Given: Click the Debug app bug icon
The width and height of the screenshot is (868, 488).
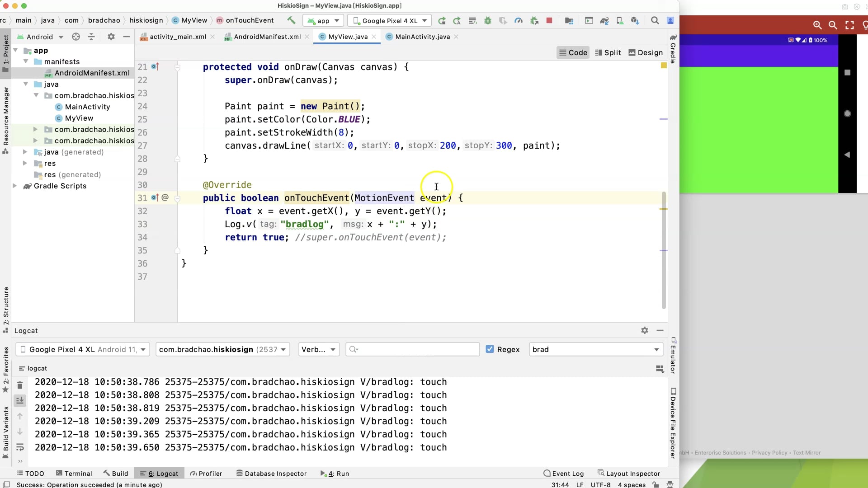Looking at the screenshot, I should pos(487,20).
